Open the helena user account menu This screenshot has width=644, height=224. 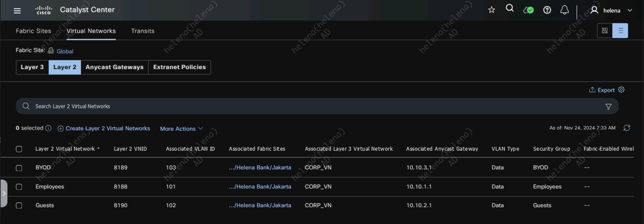(x=611, y=10)
